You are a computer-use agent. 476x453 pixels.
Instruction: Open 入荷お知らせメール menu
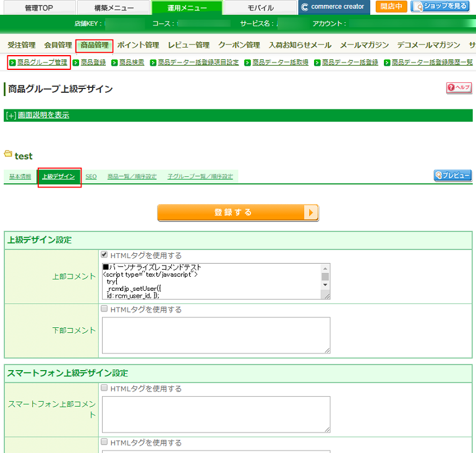coord(300,45)
